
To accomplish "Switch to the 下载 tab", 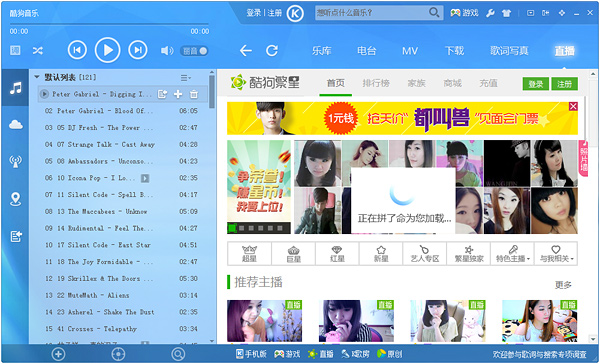I will coord(454,51).
